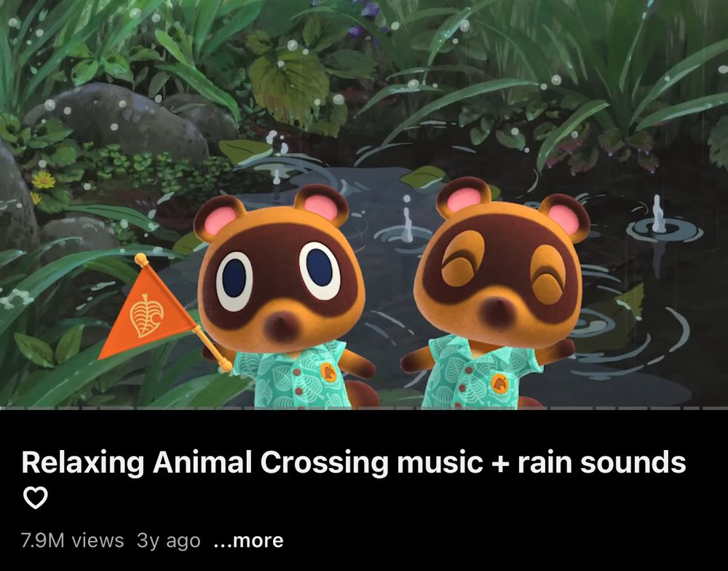Viewport: 728px width, 571px height.
Task: Tap the heart icon below the title
Action: (x=35, y=498)
